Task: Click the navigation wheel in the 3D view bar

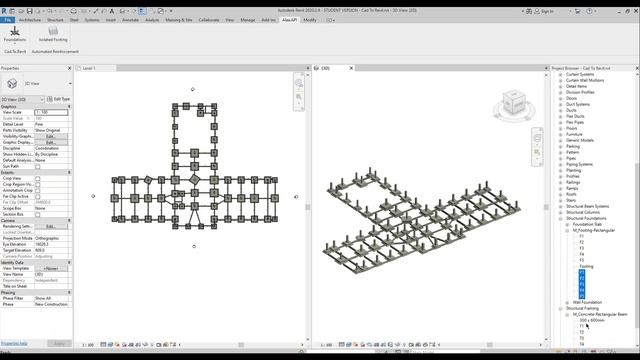Action: tap(537, 138)
